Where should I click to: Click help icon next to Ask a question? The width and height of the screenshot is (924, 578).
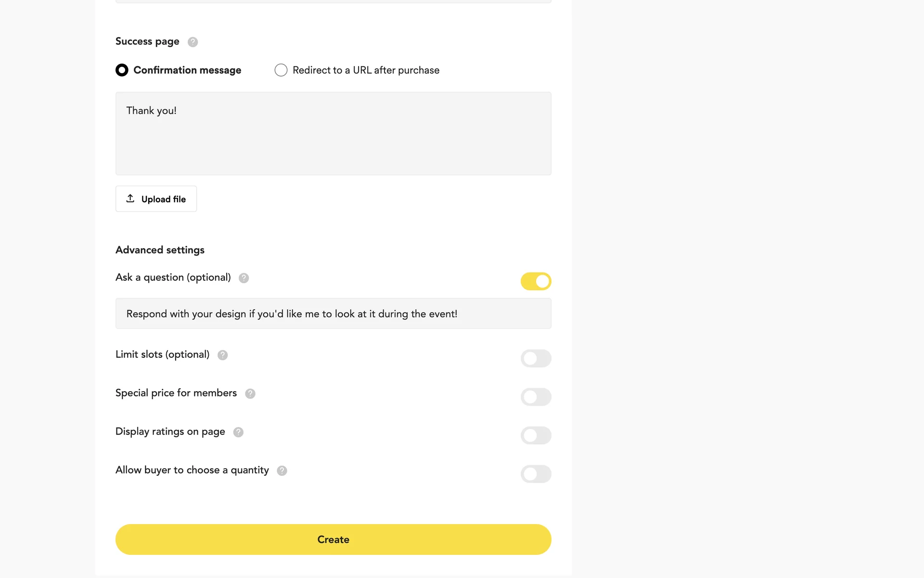point(244,278)
